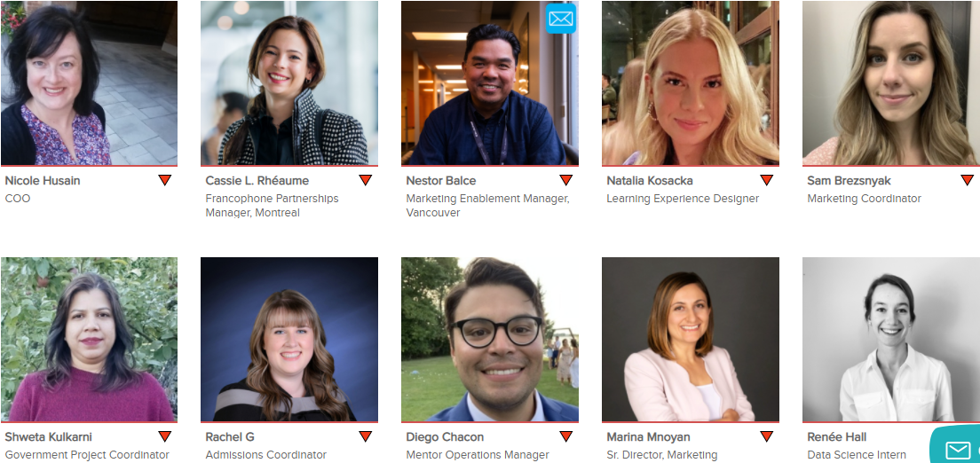Click the Rachel G name text
Screen dimensions: 980x463
pos(230,436)
